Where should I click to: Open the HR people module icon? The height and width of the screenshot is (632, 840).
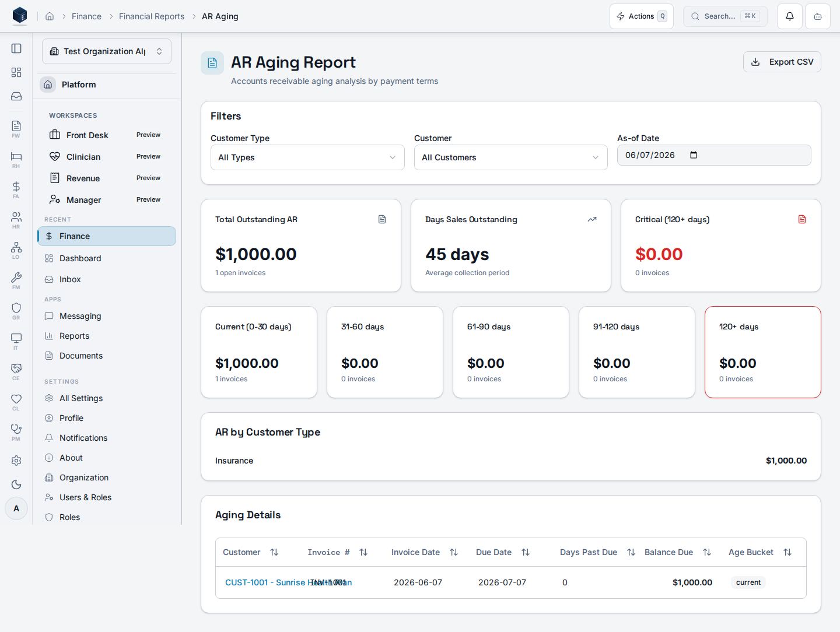16,220
